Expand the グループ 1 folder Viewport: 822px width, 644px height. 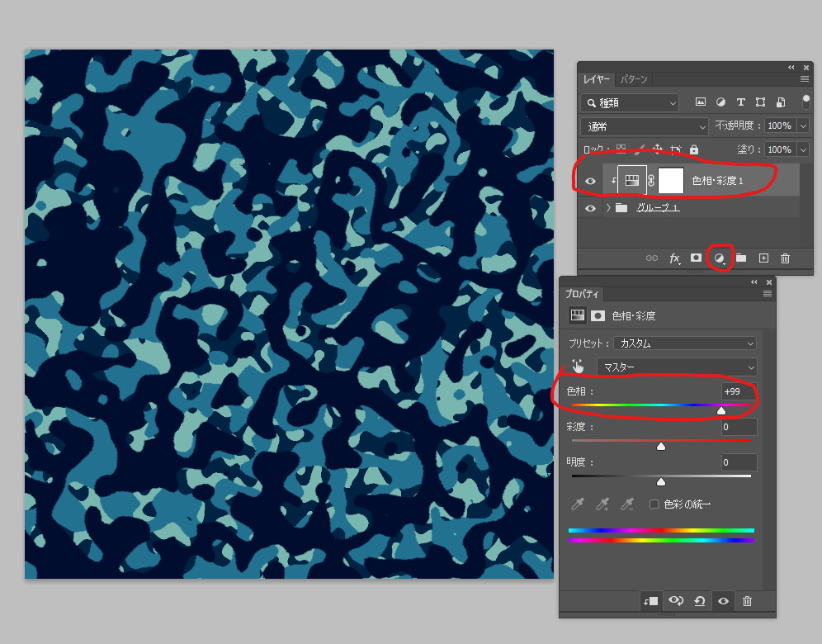[608, 208]
